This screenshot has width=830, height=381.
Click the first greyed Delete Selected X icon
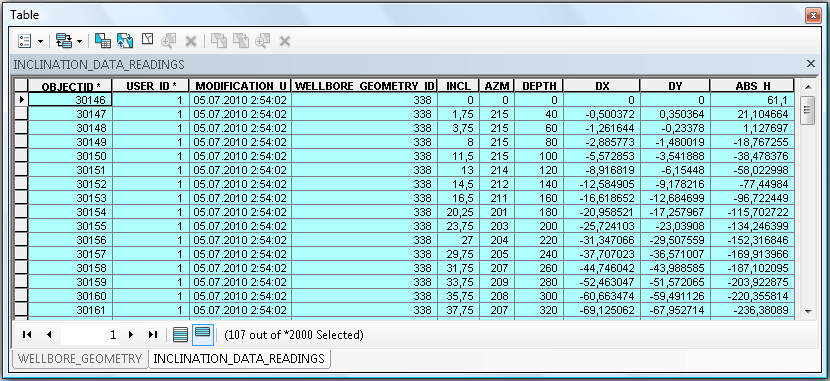(191, 41)
